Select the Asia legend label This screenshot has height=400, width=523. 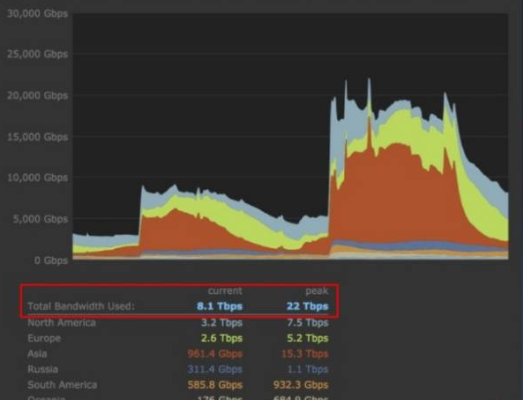click(x=37, y=354)
